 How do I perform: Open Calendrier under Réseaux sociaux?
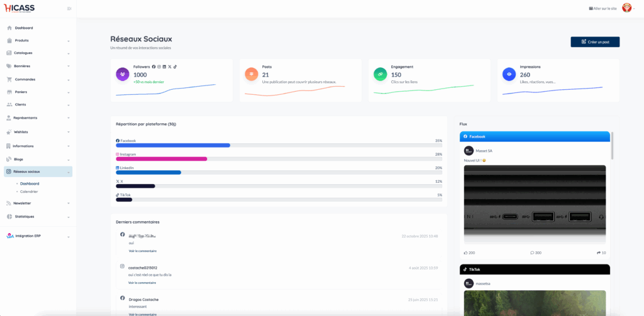click(x=29, y=192)
